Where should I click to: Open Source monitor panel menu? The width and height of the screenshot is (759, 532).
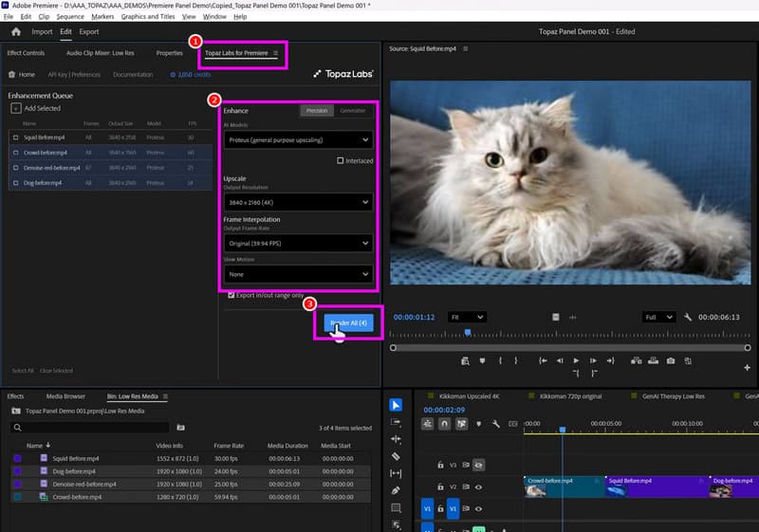coord(465,49)
